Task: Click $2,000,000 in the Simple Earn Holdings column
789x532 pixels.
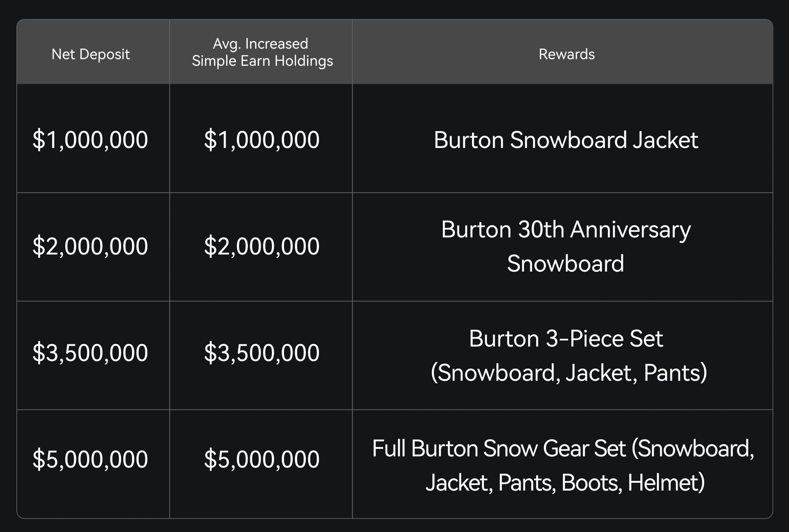Action: (x=262, y=246)
